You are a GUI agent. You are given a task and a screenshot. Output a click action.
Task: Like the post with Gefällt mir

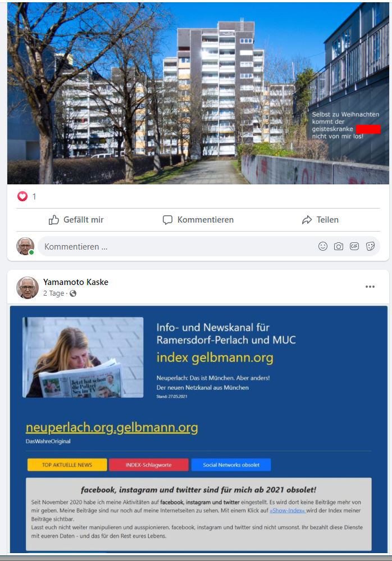pos(76,220)
